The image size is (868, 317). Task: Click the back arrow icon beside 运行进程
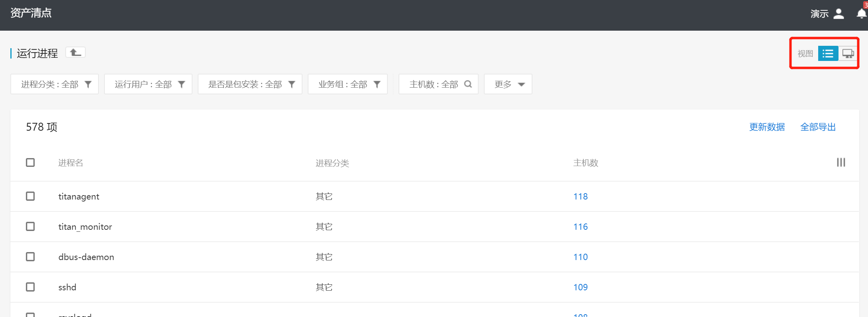click(75, 53)
